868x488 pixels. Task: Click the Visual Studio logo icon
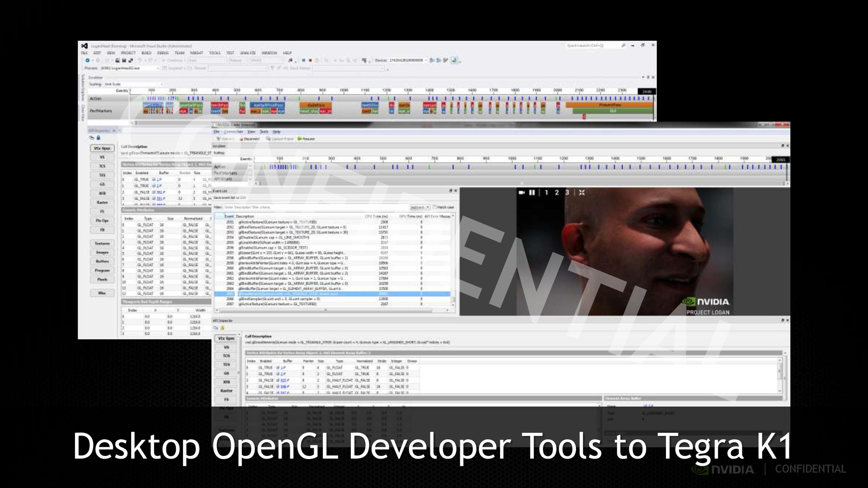pos(85,46)
